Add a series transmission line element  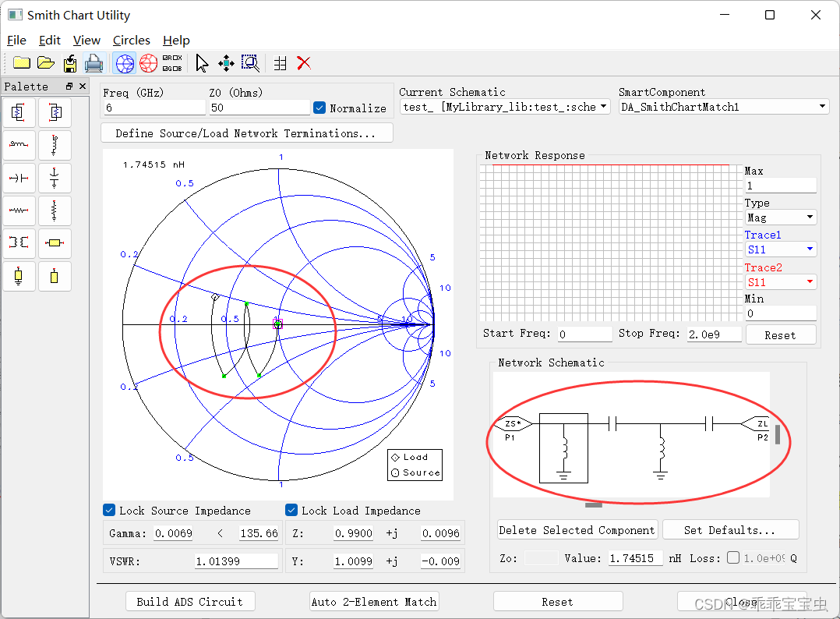click(55, 242)
